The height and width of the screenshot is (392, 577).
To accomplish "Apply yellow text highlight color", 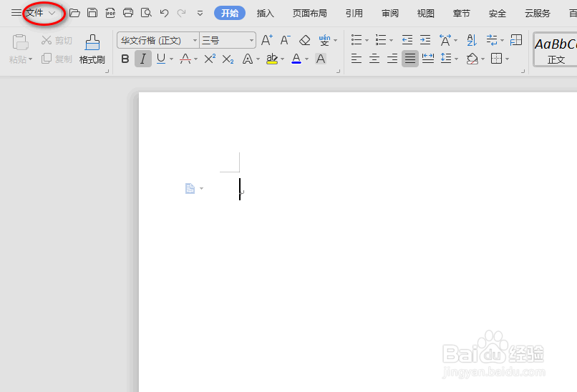I will 272,59.
